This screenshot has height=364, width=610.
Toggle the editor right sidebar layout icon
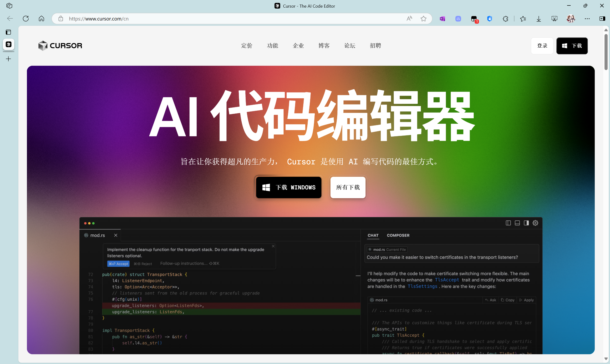pyautogui.click(x=526, y=223)
